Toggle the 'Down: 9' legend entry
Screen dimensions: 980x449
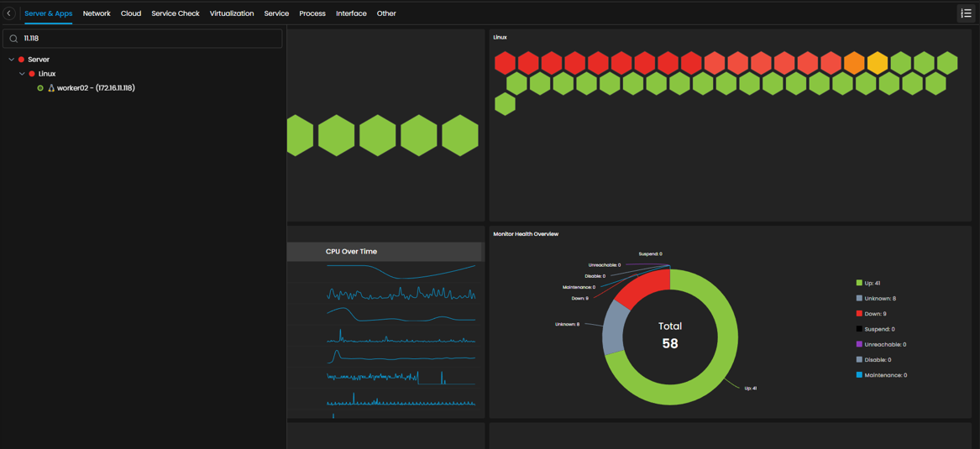point(871,314)
